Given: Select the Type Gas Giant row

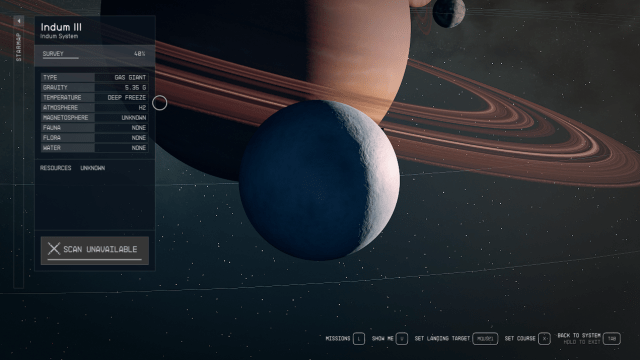Looking at the screenshot, I should (x=95, y=77).
